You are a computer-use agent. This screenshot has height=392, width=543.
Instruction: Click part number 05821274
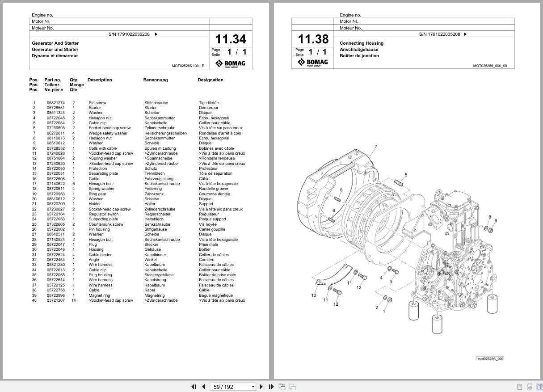56,103
